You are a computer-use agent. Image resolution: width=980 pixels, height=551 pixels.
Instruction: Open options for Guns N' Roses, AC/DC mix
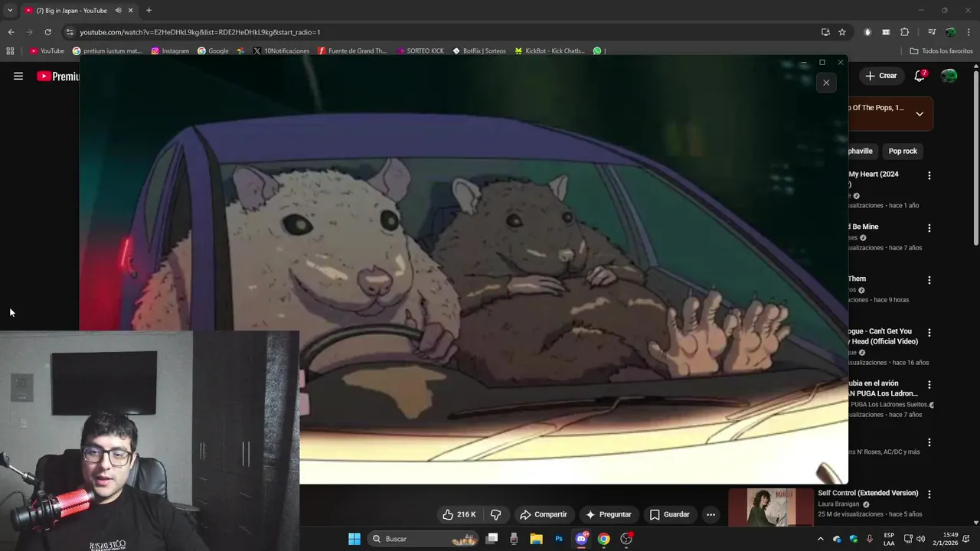(929, 442)
